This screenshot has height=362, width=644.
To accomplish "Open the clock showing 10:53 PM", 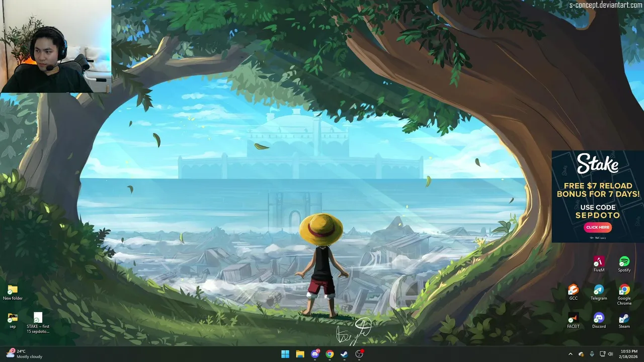I will tap(628, 354).
